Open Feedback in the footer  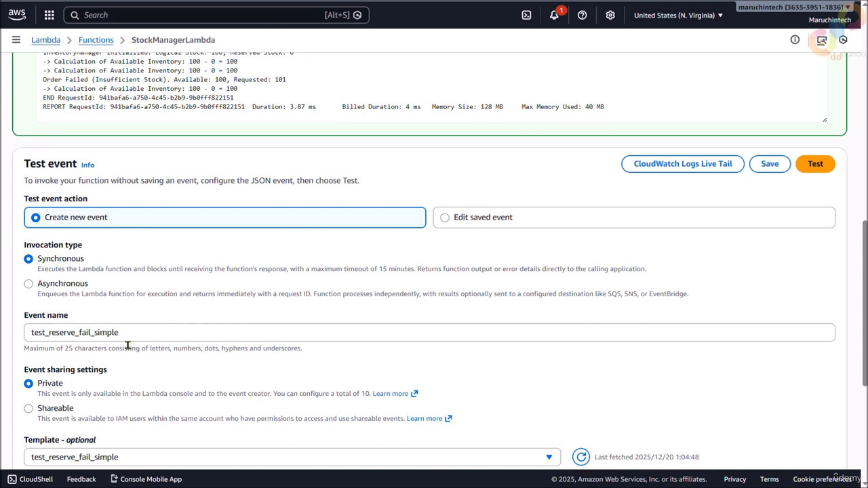click(81, 479)
